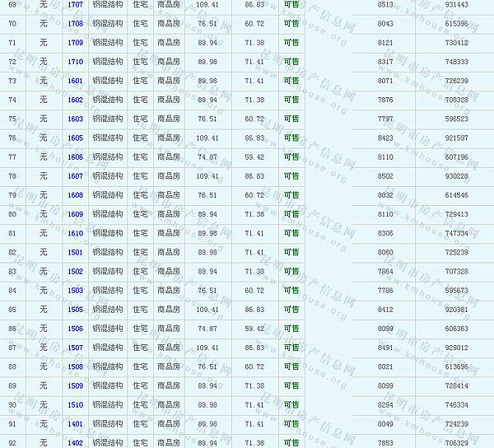Select room 1401 link
Image resolution: width=494 pixels, height=448 pixels.
click(76, 424)
